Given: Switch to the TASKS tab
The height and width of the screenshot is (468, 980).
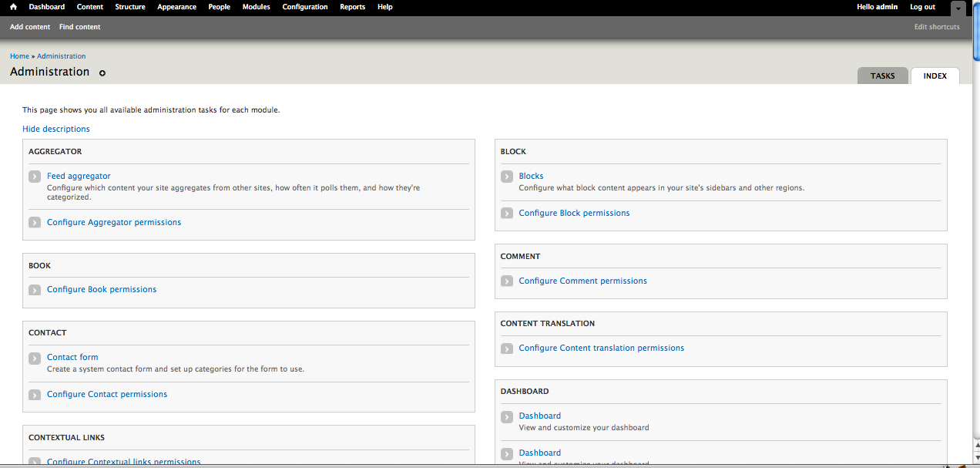Looking at the screenshot, I should pyautogui.click(x=882, y=76).
